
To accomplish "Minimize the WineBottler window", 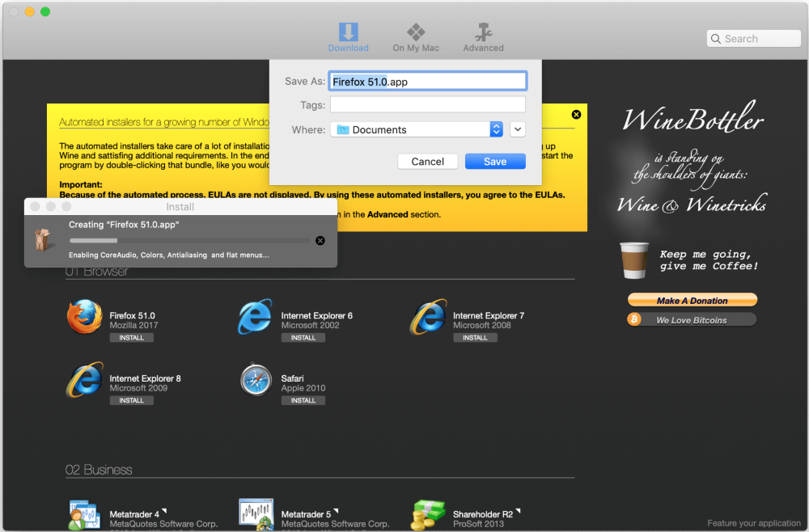I will point(29,11).
